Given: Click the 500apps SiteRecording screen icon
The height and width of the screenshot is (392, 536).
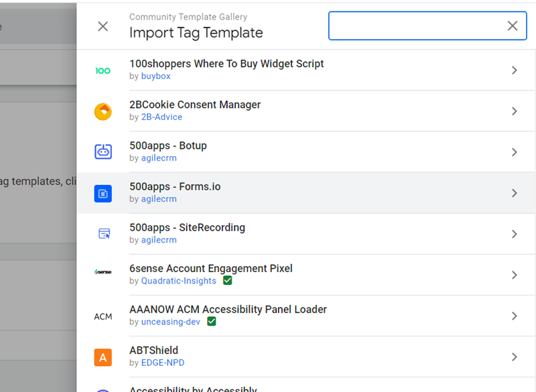Looking at the screenshot, I should [x=103, y=233].
